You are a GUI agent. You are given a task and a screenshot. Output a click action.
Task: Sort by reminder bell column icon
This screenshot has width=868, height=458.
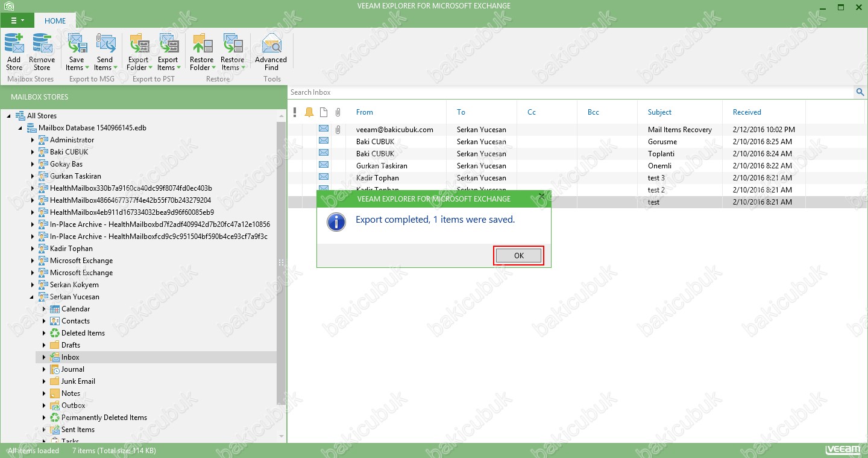pyautogui.click(x=309, y=112)
